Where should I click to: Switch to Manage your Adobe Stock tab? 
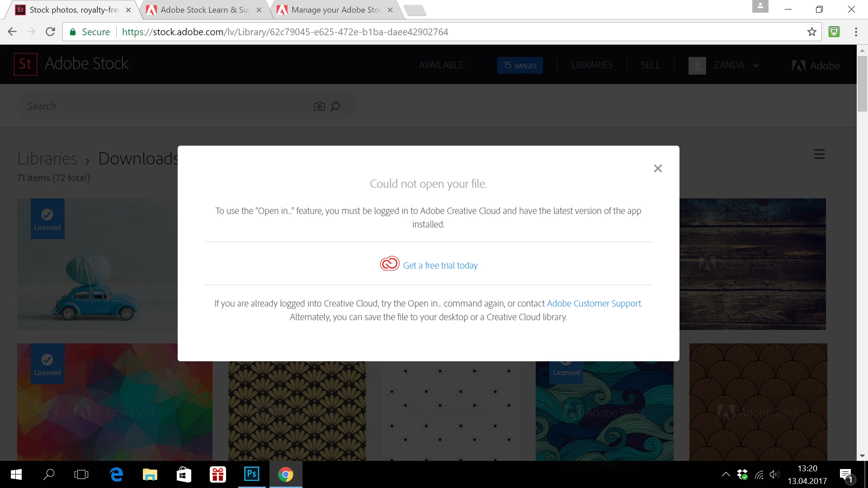click(335, 10)
